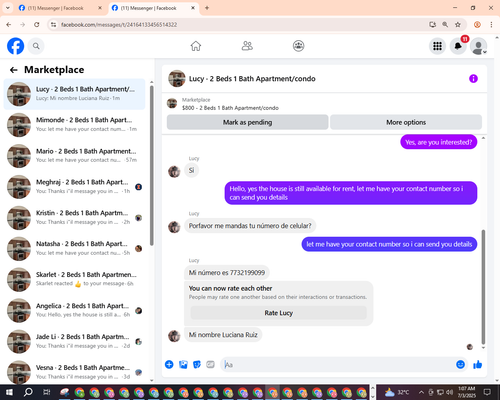Open Windows taskbar search
Viewport: 500px width, 400px height.
28,392
